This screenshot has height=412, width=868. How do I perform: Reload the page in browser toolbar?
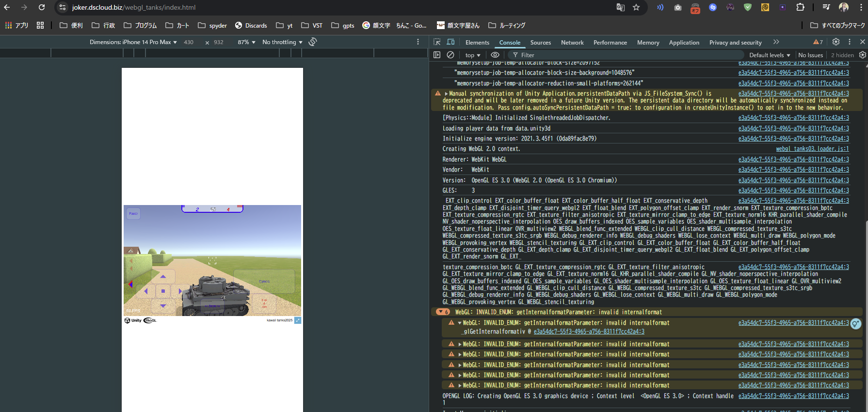[42, 7]
